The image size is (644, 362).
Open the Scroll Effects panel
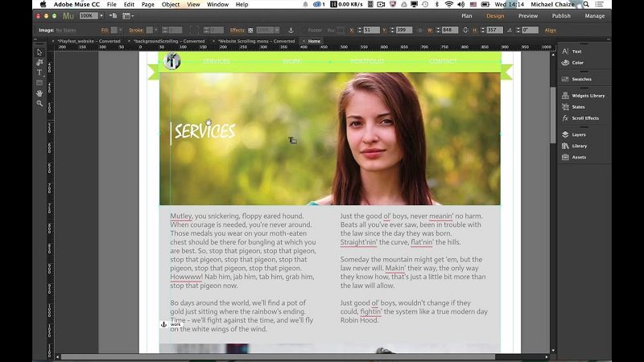(x=585, y=118)
